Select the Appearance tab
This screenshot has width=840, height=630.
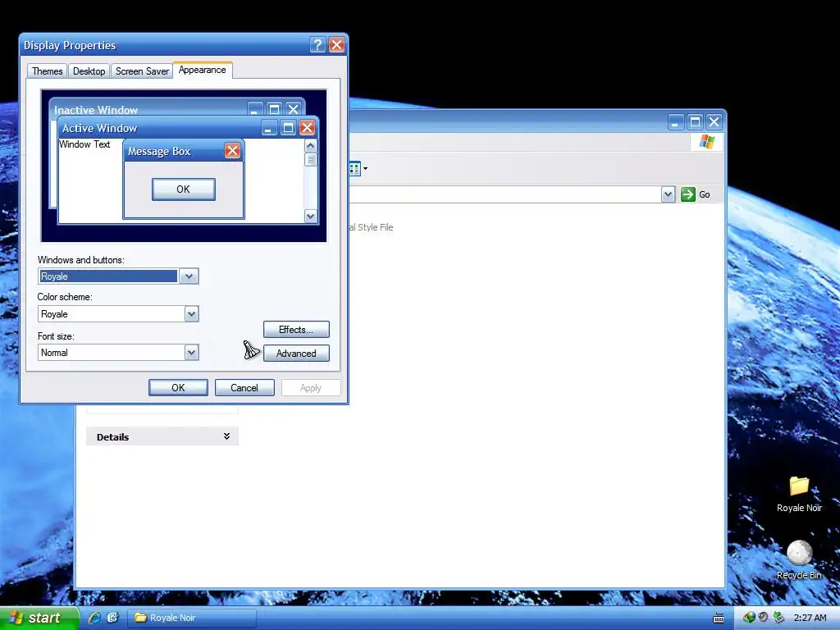point(203,71)
